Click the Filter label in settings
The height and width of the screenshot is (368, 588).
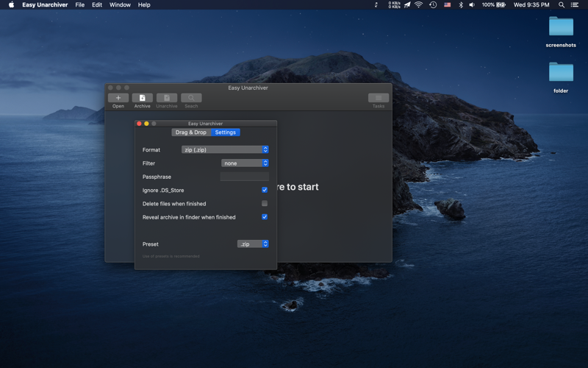(148, 163)
